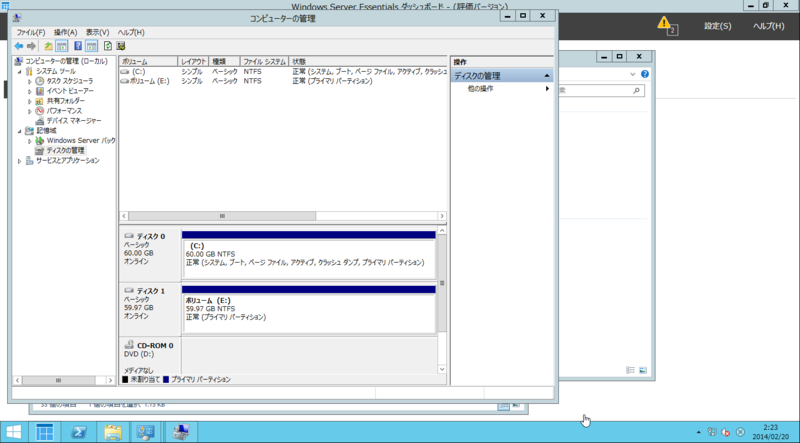Image resolution: width=800 pixels, height=443 pixels.
Task: Expand the 共有フォルダー node
Action: (x=30, y=101)
